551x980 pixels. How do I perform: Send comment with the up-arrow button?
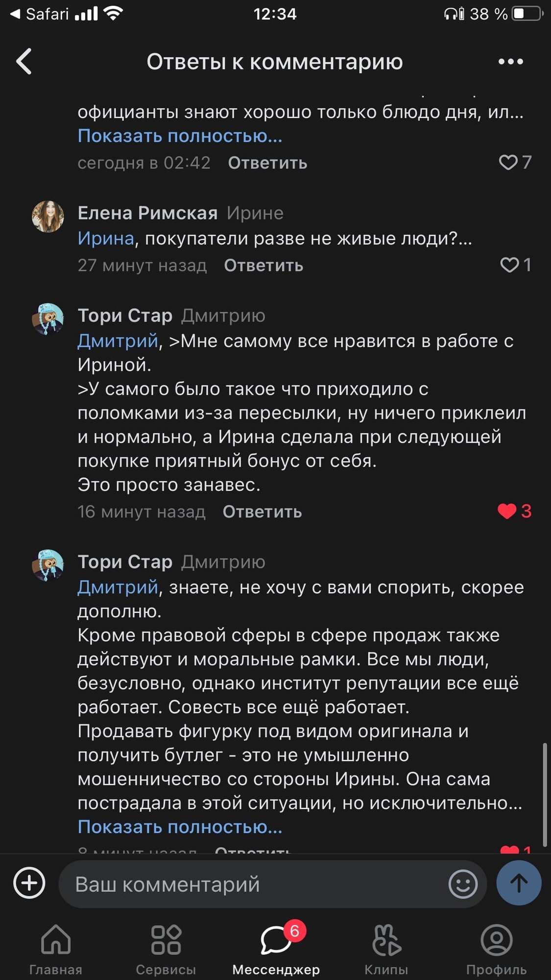click(x=519, y=883)
